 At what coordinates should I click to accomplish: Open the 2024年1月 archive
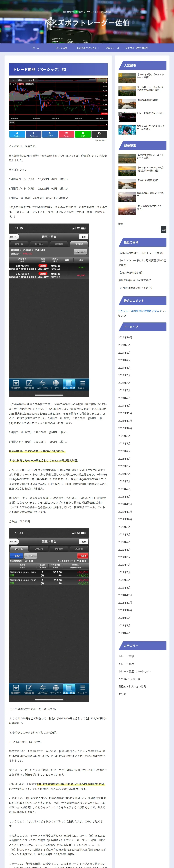click(x=124, y=406)
